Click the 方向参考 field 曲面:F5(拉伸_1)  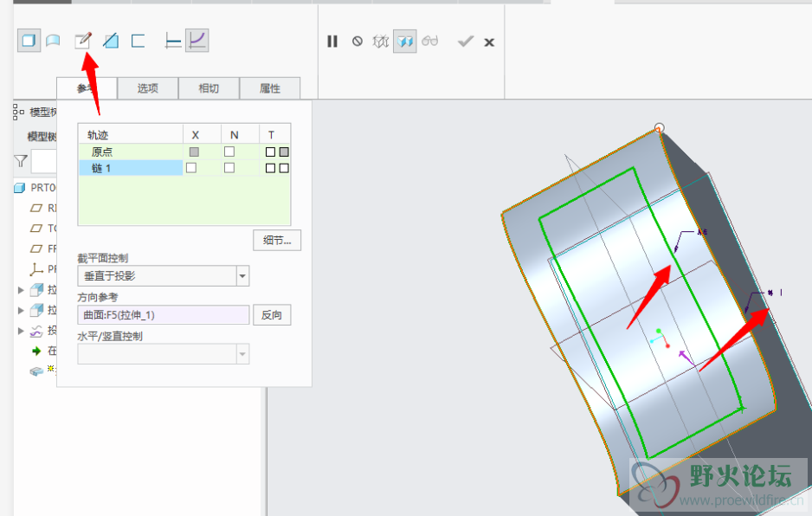[163, 315]
